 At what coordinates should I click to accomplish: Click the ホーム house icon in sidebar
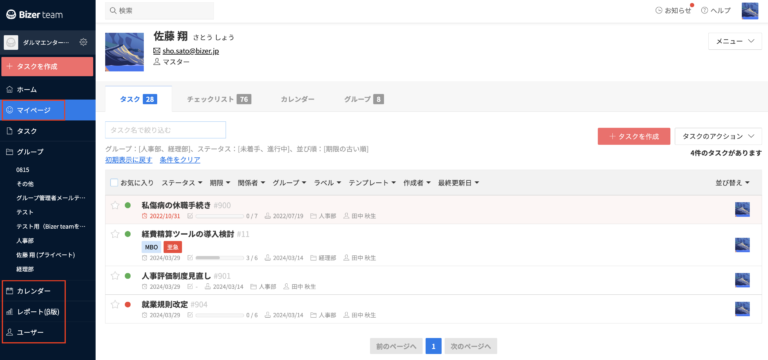[x=9, y=90]
